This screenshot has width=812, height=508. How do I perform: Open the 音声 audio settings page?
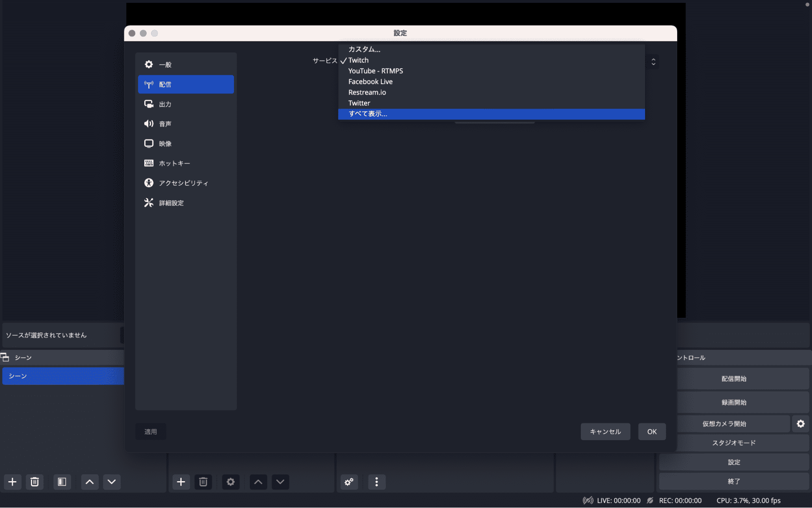(x=186, y=124)
